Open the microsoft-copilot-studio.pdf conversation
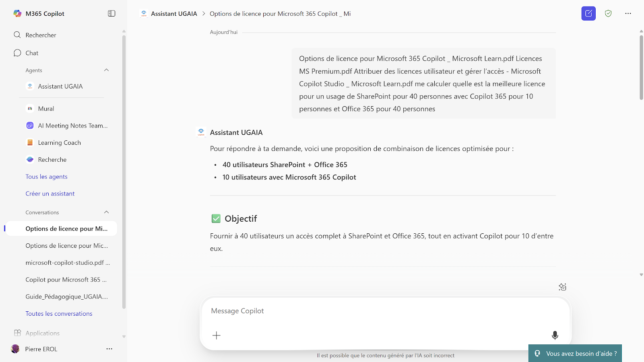The image size is (644, 362). pyautogui.click(x=67, y=263)
